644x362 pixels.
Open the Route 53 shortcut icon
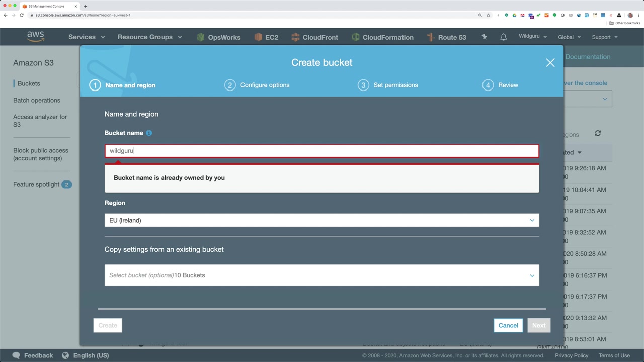tap(430, 37)
